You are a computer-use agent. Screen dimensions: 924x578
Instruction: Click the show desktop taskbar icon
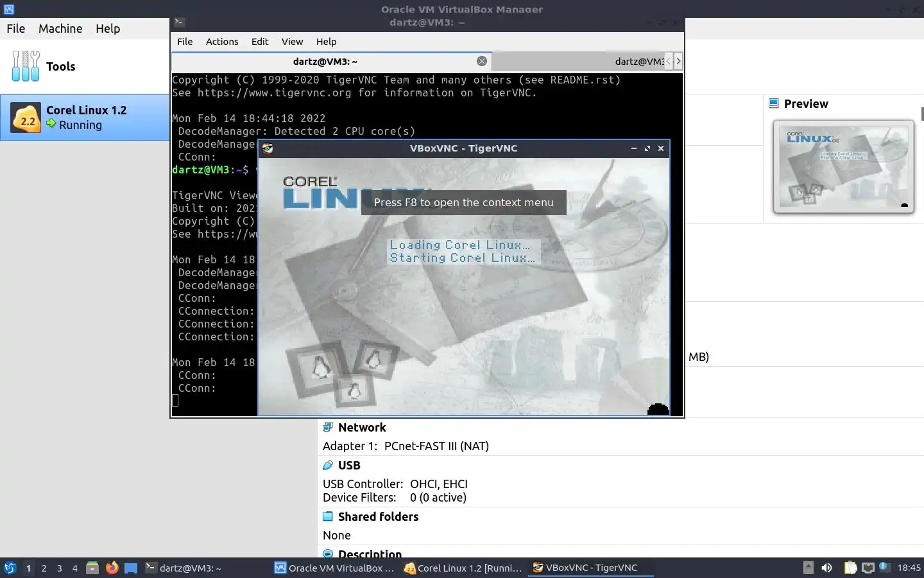[x=131, y=568]
